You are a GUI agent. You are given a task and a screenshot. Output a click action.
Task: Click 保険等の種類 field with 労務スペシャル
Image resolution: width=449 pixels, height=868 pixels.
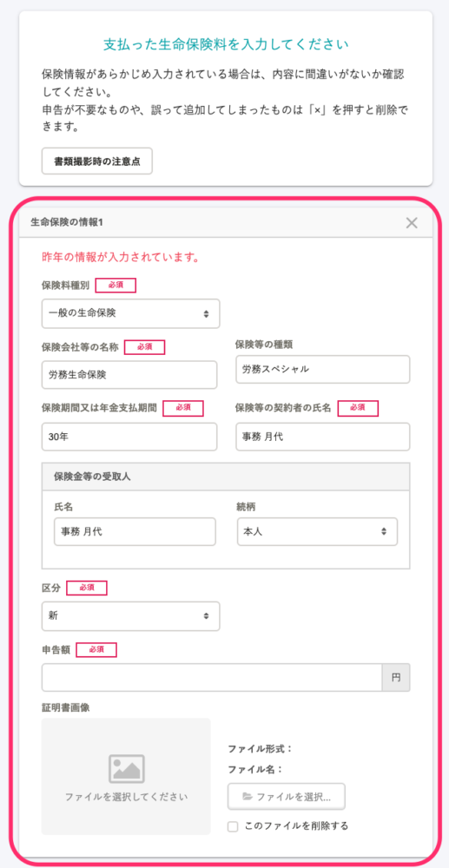click(323, 369)
